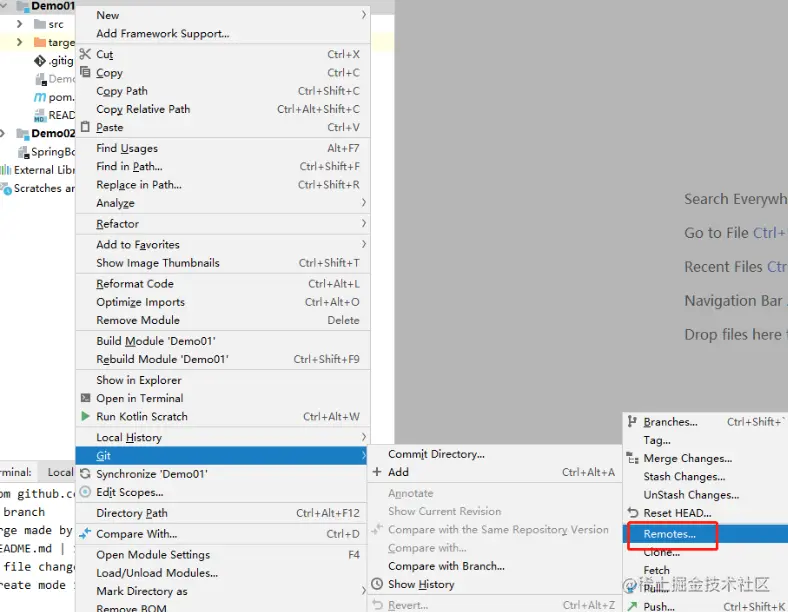Choose Commit Directory in Git submenu
788x612 pixels.
[x=495, y=454]
